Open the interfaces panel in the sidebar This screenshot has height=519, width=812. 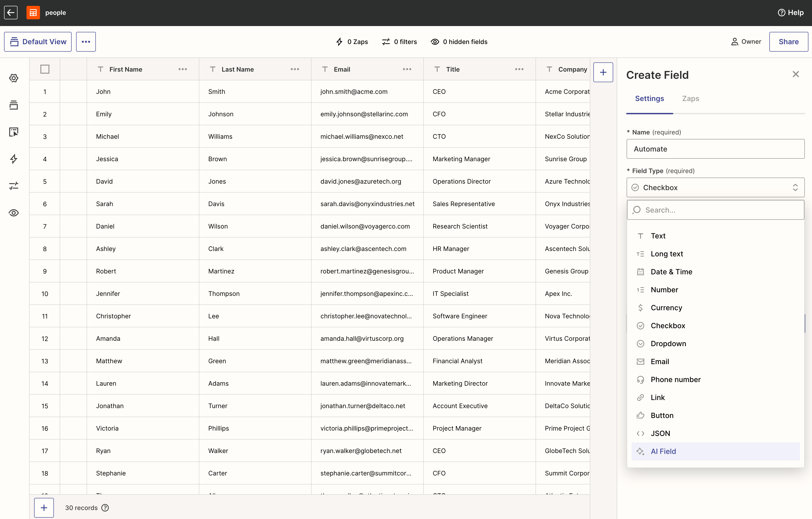pos(13,132)
